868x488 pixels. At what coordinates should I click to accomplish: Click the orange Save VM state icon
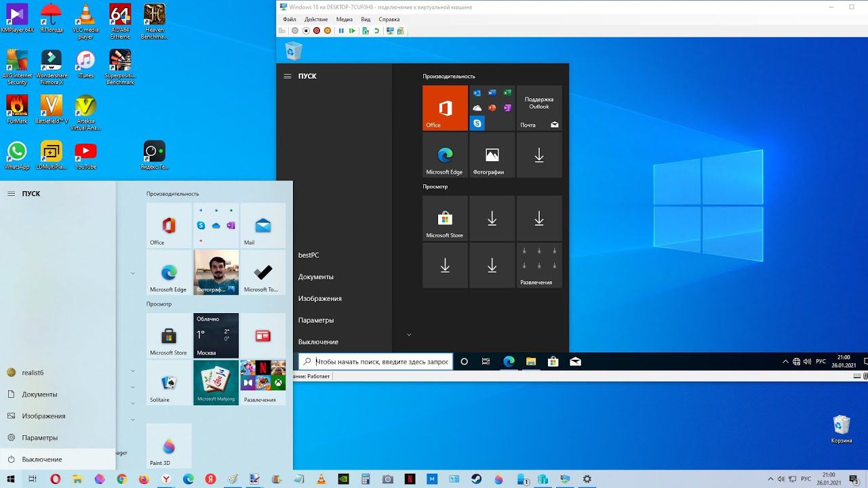[328, 30]
